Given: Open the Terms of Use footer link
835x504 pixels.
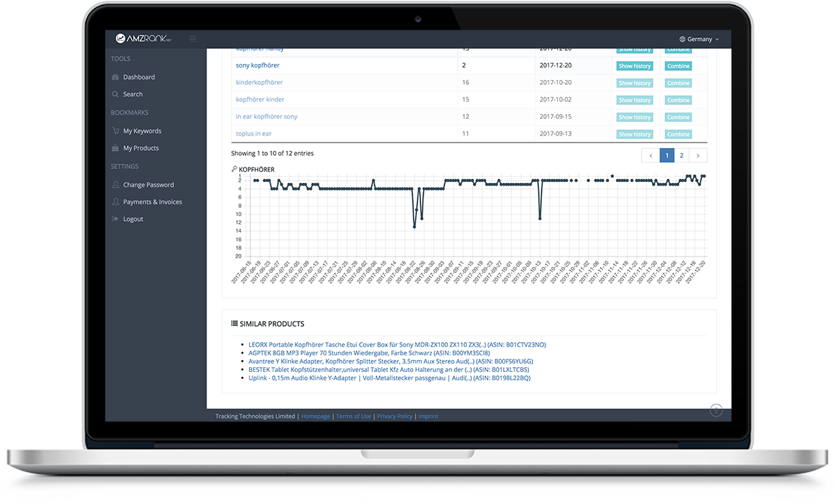Looking at the screenshot, I should 353,416.
